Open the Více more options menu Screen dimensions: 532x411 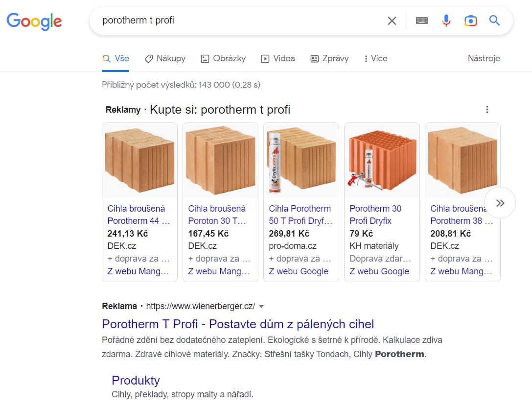[375, 58]
